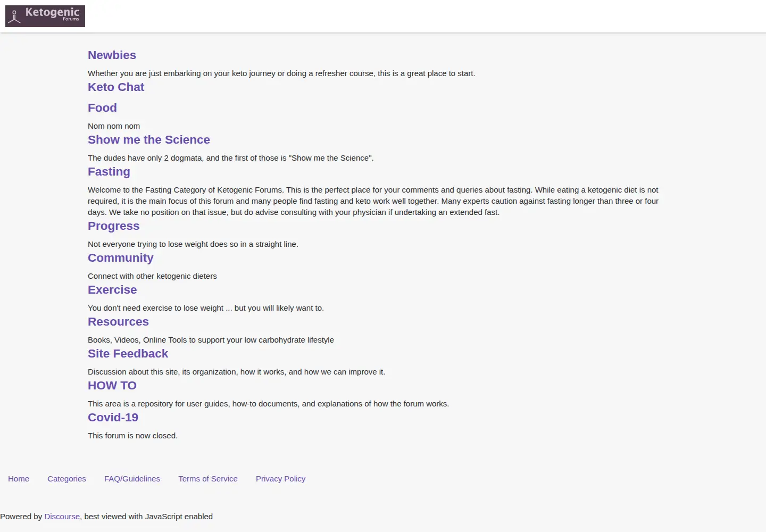Click 'Discussion about this site' description
Viewport: 766px width, 532px height.
pos(236,372)
